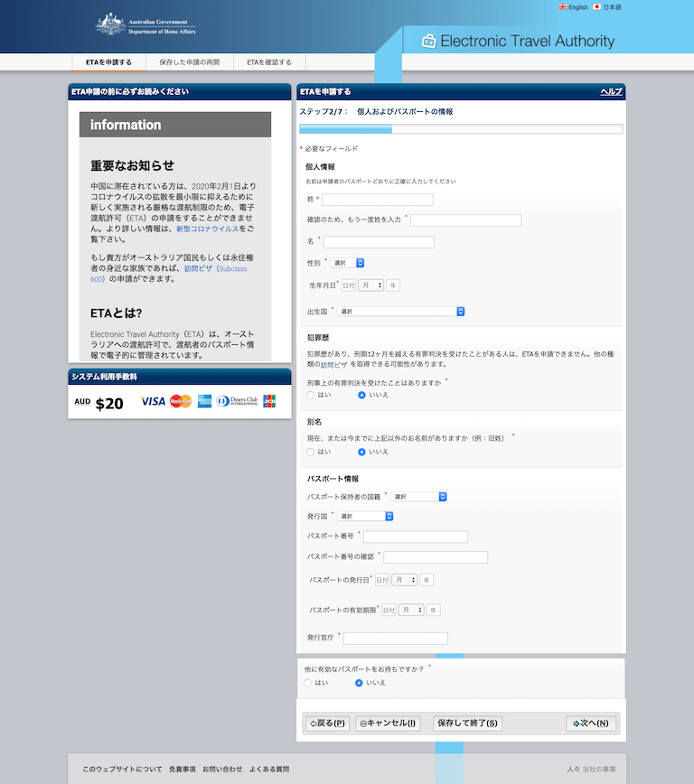
Task: Open the 性別 dropdown
Action: click(347, 263)
